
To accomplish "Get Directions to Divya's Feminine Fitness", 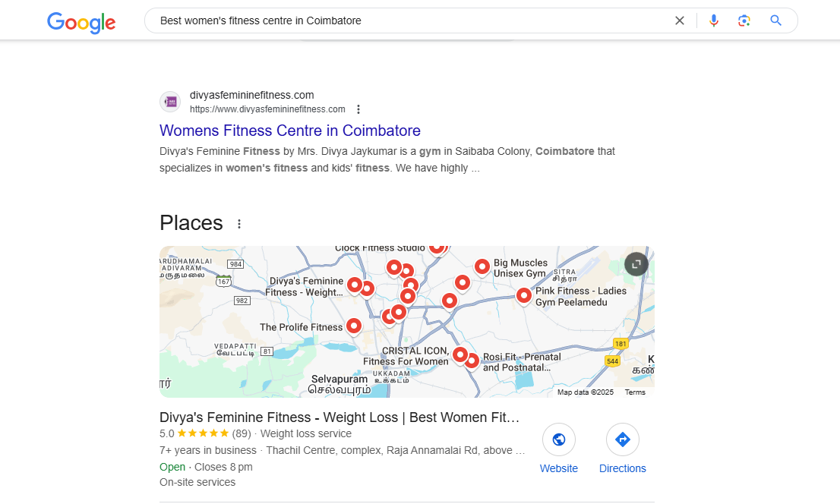I will (x=622, y=439).
